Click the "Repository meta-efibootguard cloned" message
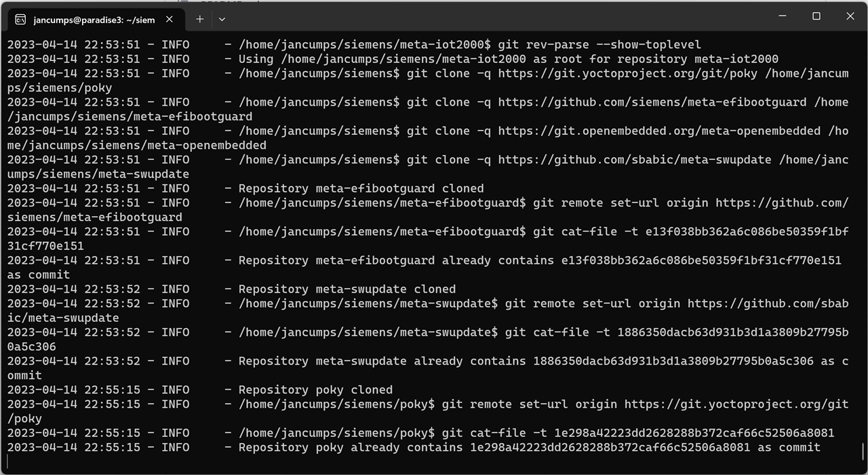The height and width of the screenshot is (475, 868). coord(361,188)
